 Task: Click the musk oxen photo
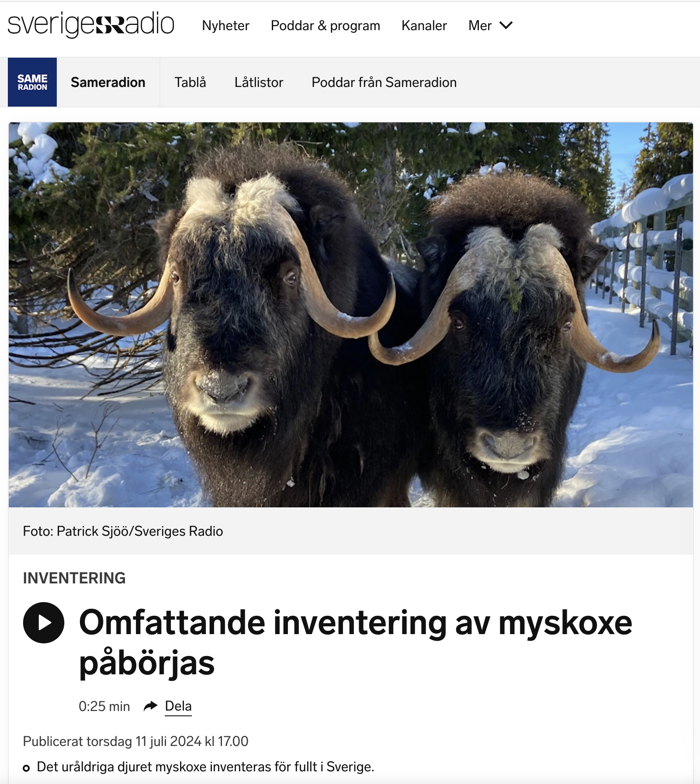tap(351, 315)
